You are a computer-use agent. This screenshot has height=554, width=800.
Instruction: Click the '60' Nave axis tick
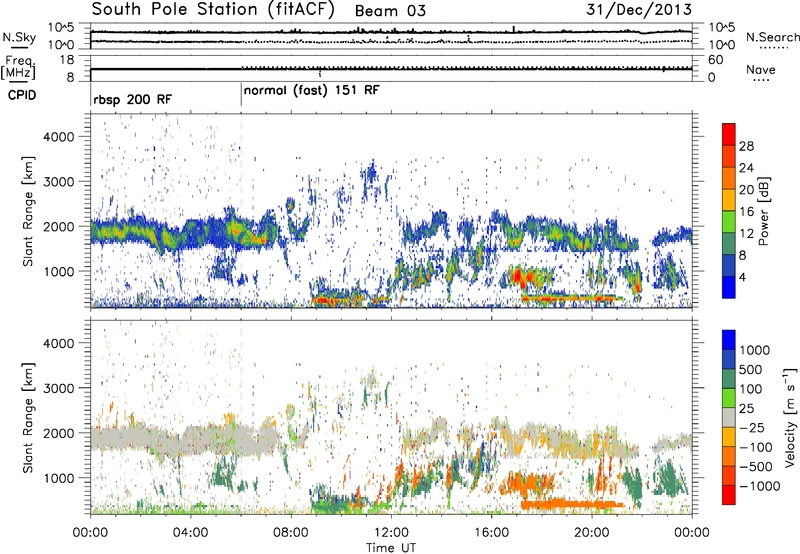point(715,60)
